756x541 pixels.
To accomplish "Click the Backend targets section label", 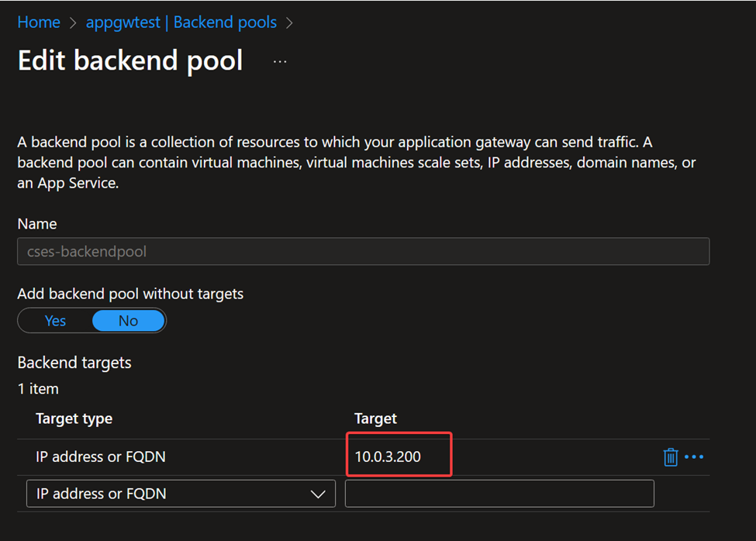I will [74, 363].
